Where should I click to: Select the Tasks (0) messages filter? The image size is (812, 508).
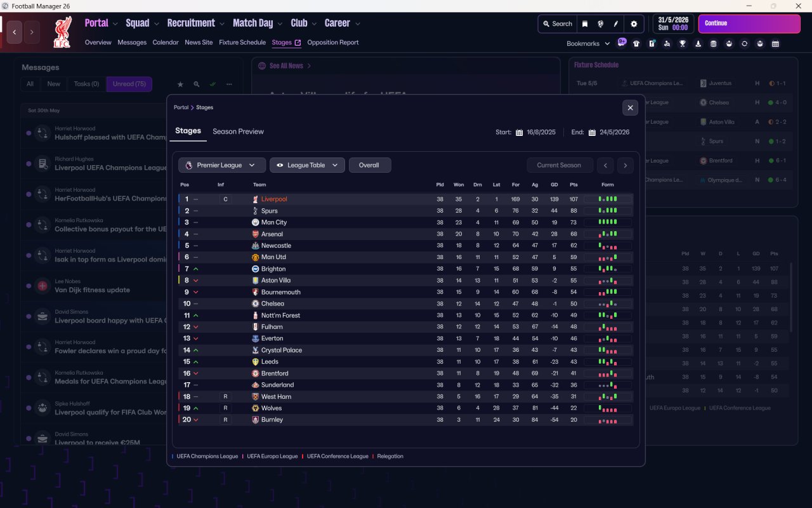tap(86, 84)
